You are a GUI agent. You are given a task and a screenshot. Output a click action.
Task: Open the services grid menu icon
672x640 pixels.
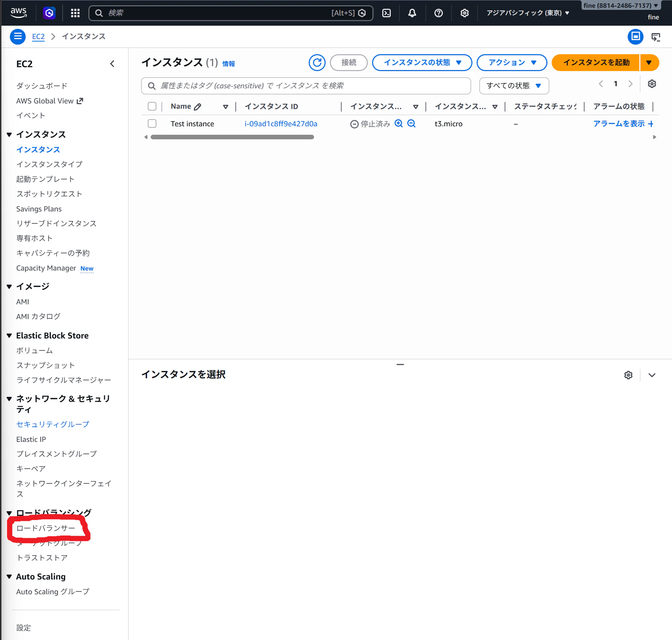[x=75, y=13]
